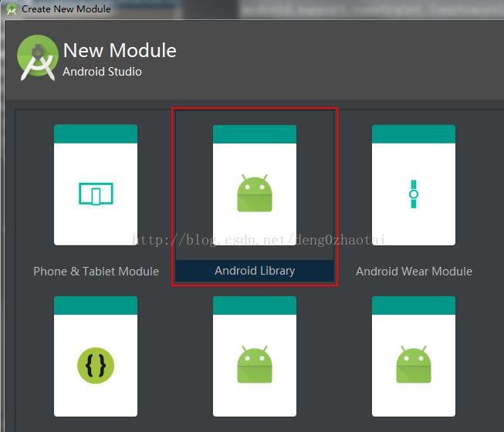Choose the Android Wear Module card
Screen dimensions: 504x432
click(x=414, y=185)
